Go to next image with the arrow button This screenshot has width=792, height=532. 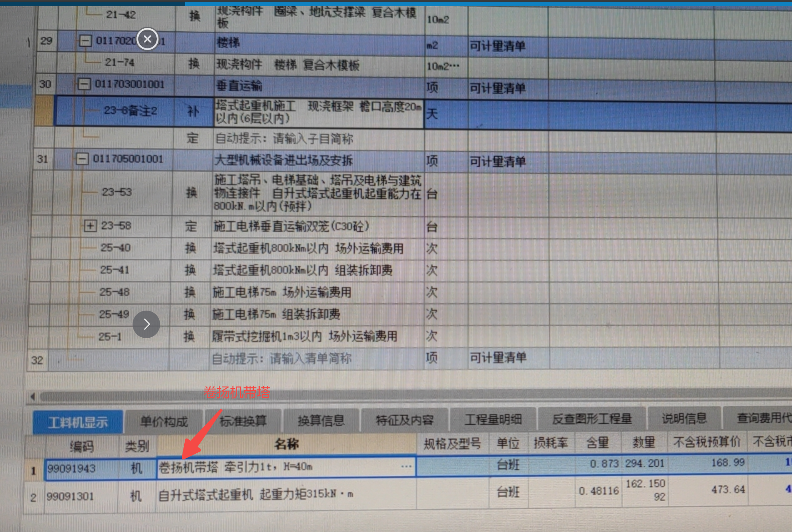pos(146,324)
